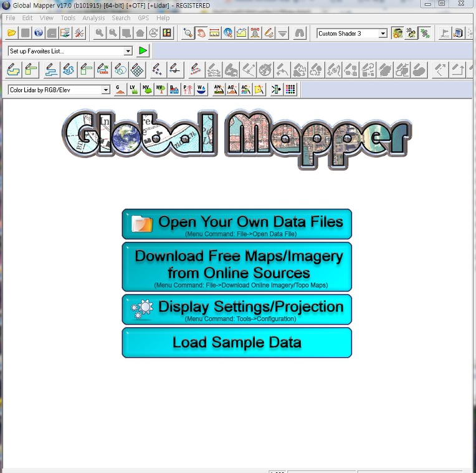The image size is (476, 473).
Task: Click the Trace freehand area tool
Action: pos(69,70)
